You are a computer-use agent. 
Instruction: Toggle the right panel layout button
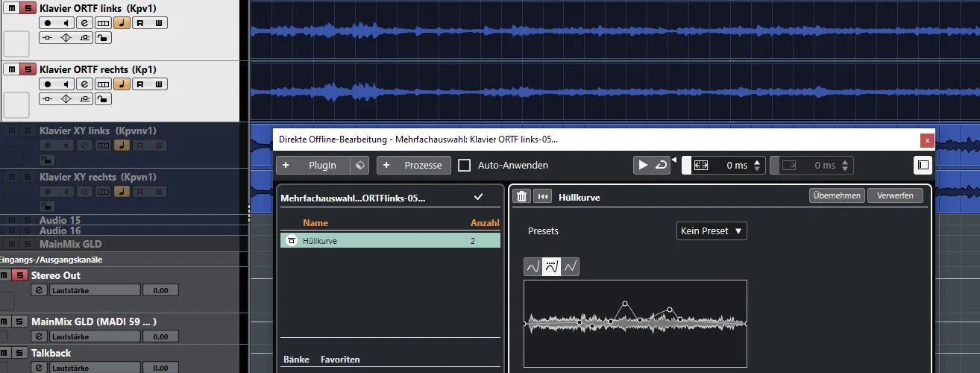coord(922,165)
